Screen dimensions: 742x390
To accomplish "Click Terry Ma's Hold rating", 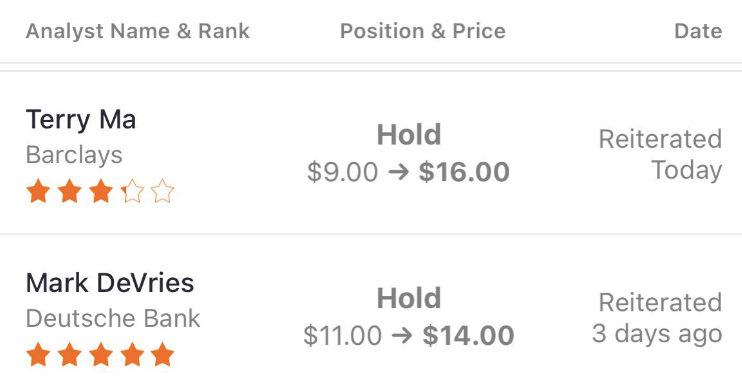I will click(409, 135).
